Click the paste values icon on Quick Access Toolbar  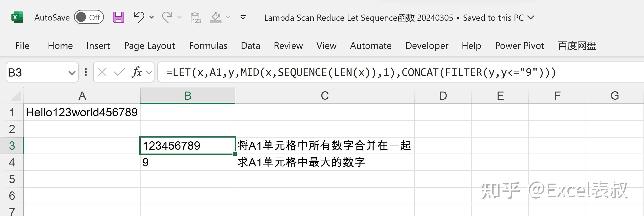point(195,17)
